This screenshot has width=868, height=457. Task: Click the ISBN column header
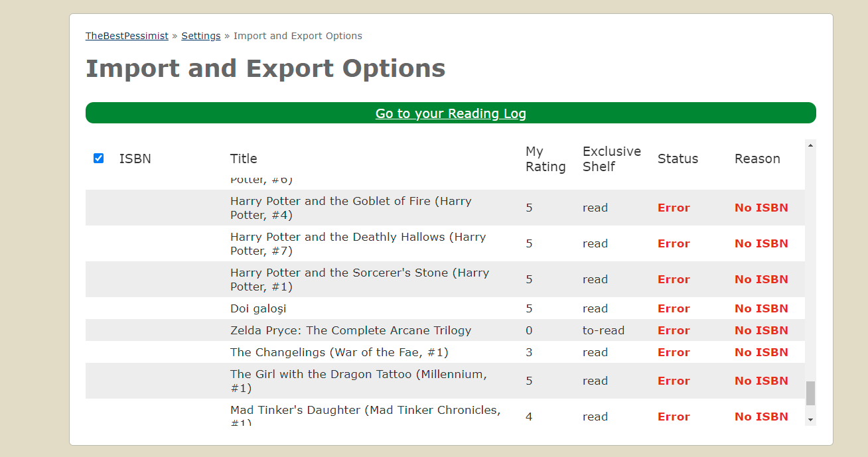(x=135, y=159)
